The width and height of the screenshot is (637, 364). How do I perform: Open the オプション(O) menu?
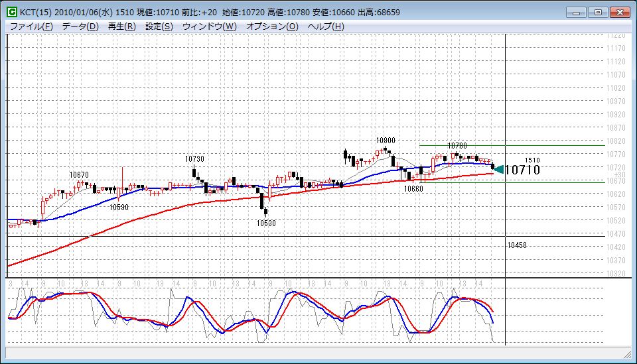[x=272, y=27]
